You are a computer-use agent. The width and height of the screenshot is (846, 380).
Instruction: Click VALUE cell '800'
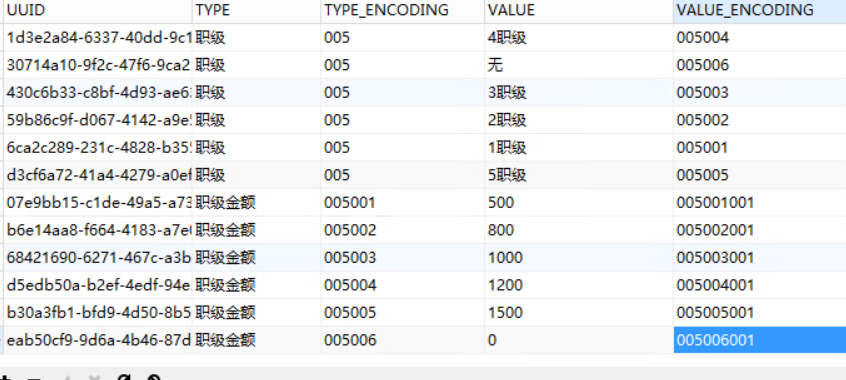click(579, 230)
